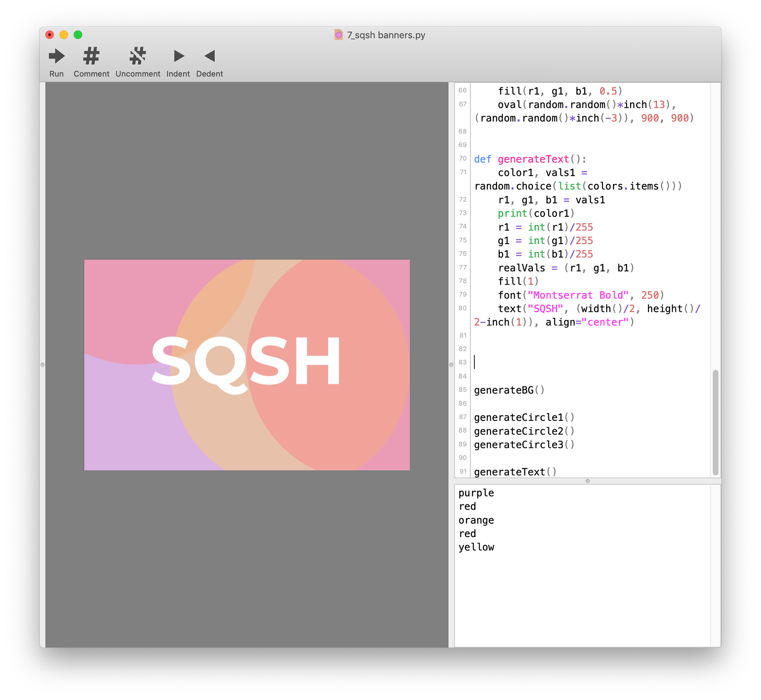Image resolution: width=761 pixels, height=700 pixels.
Task: Click the SQSH banner canvas preview
Action: point(247,365)
